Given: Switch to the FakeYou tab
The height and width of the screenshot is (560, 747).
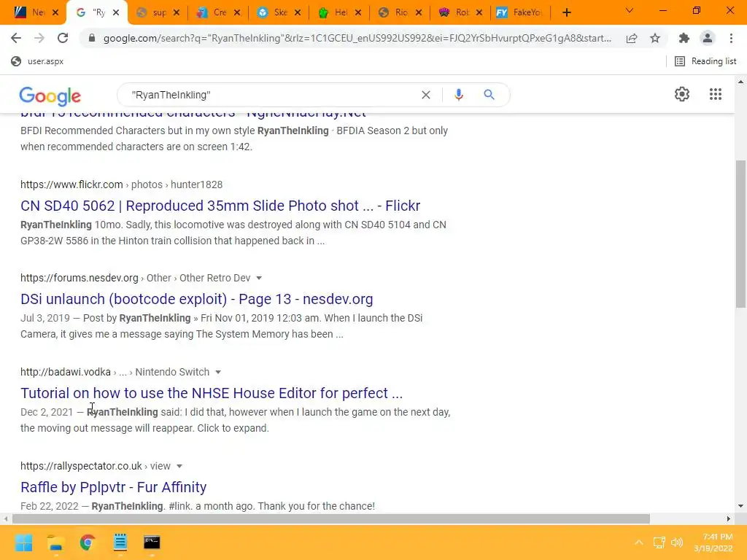Looking at the screenshot, I should [x=520, y=12].
